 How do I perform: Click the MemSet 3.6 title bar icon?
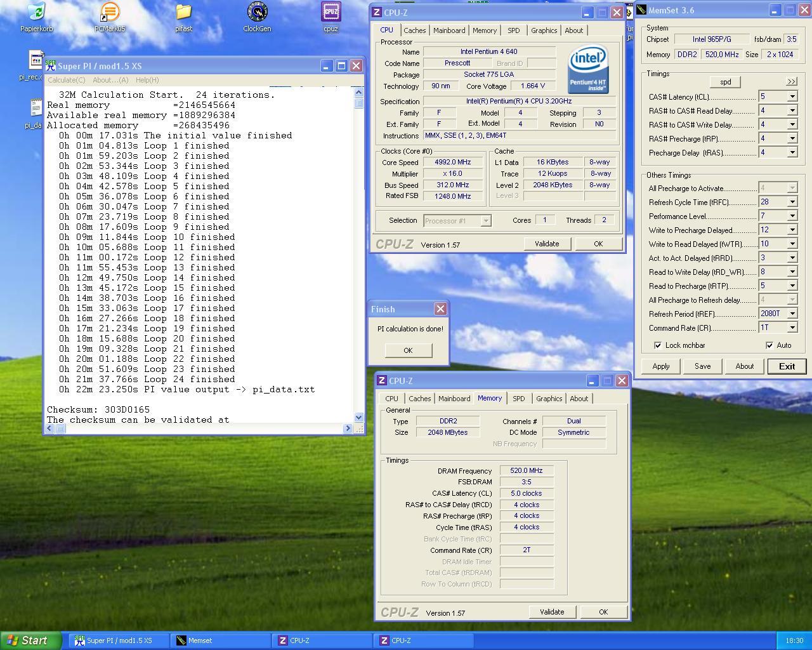pyautogui.click(x=642, y=10)
